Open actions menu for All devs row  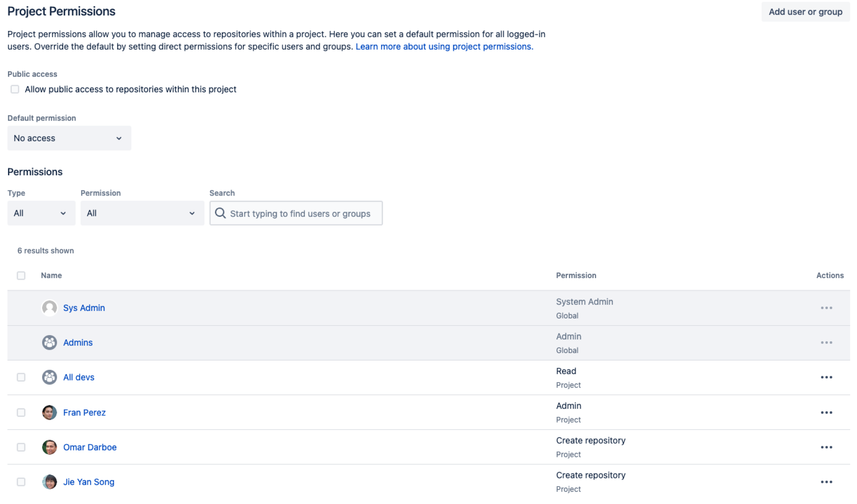(826, 377)
